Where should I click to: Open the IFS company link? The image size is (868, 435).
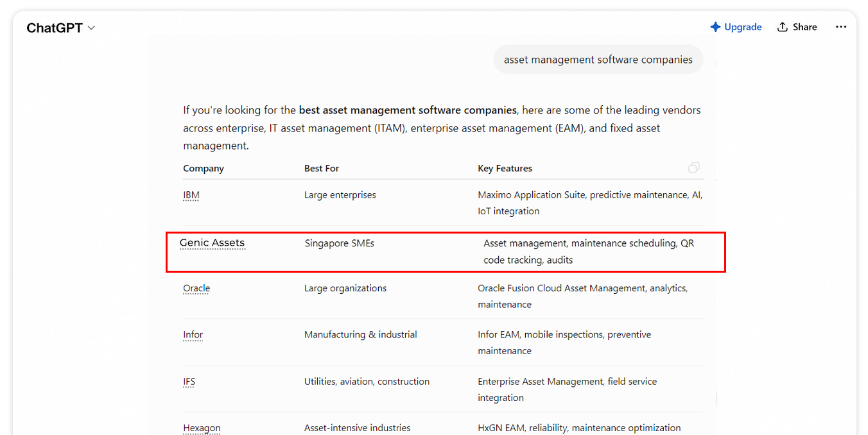(189, 382)
